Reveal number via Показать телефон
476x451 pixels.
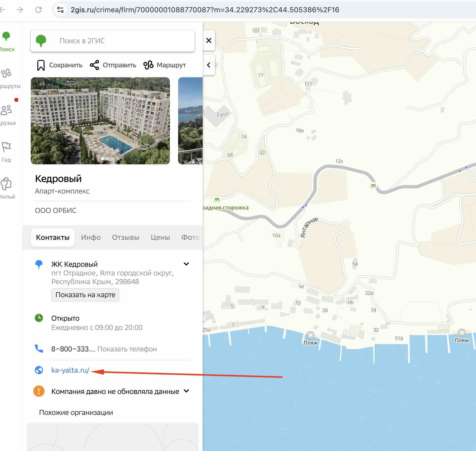[x=127, y=349]
